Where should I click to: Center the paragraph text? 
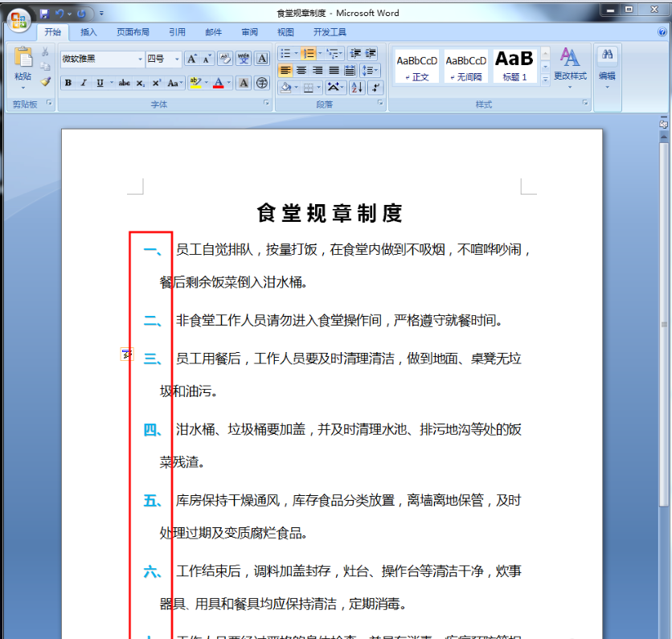(301, 70)
